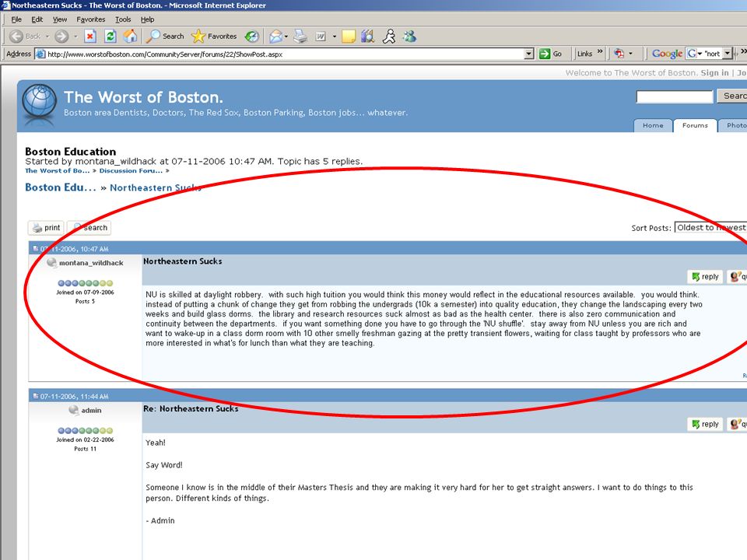Open the Sort Posts dropdown
Screen dimensions: 747x560
(x=710, y=228)
